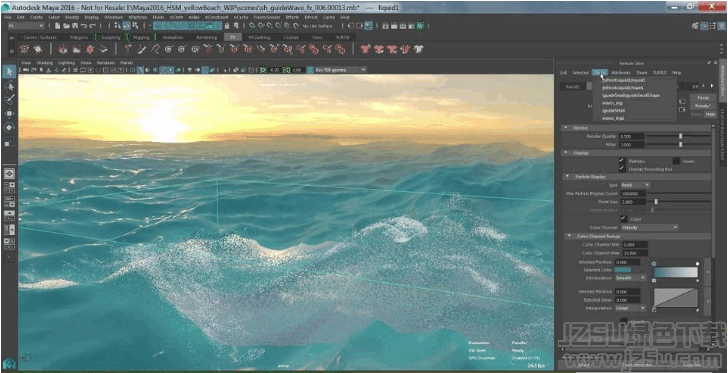Click the first emitter icon on FX shelf
The image size is (728, 373).
pos(25,49)
